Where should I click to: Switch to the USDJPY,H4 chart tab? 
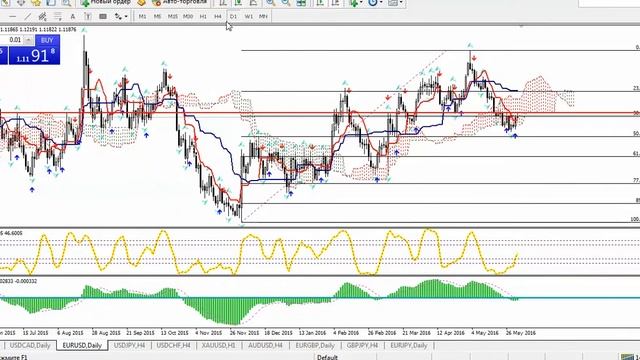(x=129, y=345)
